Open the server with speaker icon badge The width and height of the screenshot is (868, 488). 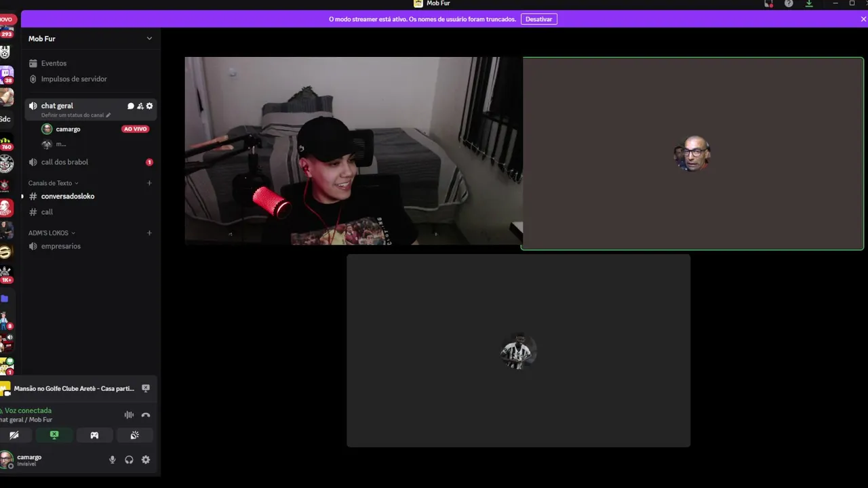(x=6, y=344)
